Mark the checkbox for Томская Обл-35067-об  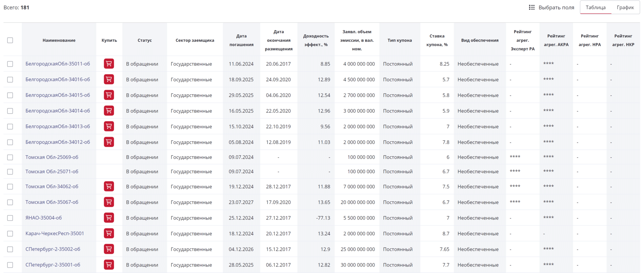tap(10, 202)
